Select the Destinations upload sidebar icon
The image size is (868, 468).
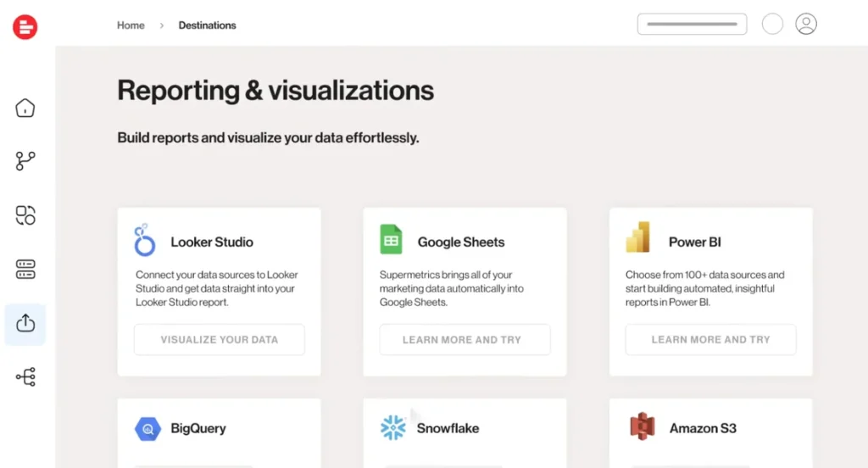[x=25, y=324]
